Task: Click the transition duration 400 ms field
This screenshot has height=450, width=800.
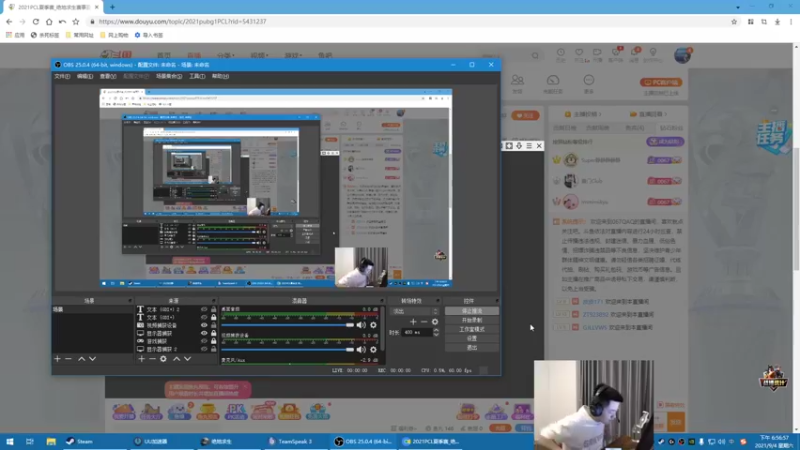Action: coord(417,332)
